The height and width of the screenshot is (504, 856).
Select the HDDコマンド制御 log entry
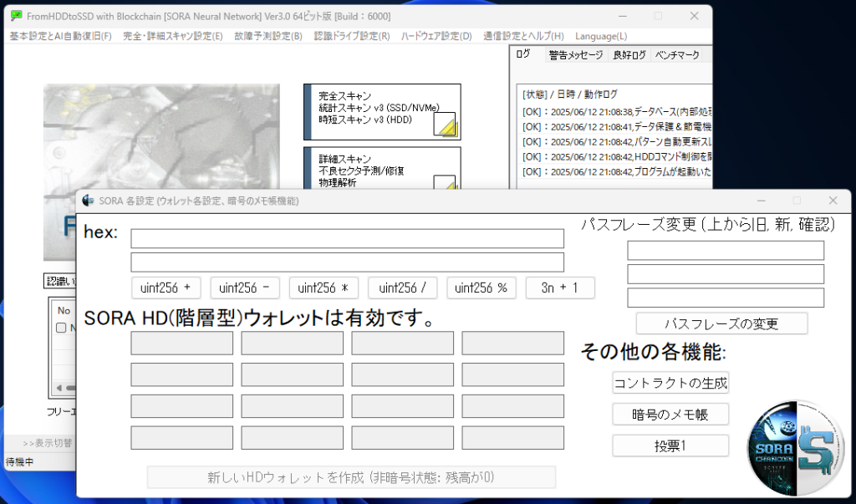coord(617,156)
